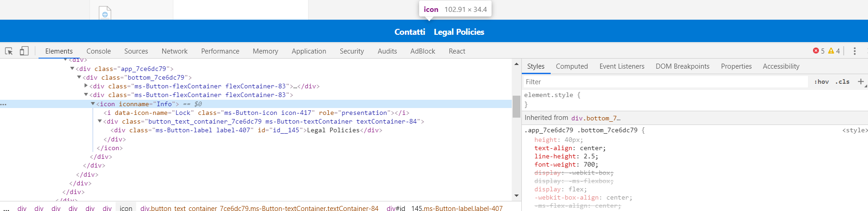Switch to the Computed sidebar tab
Viewport: 868px width, 211px height.
tap(572, 66)
